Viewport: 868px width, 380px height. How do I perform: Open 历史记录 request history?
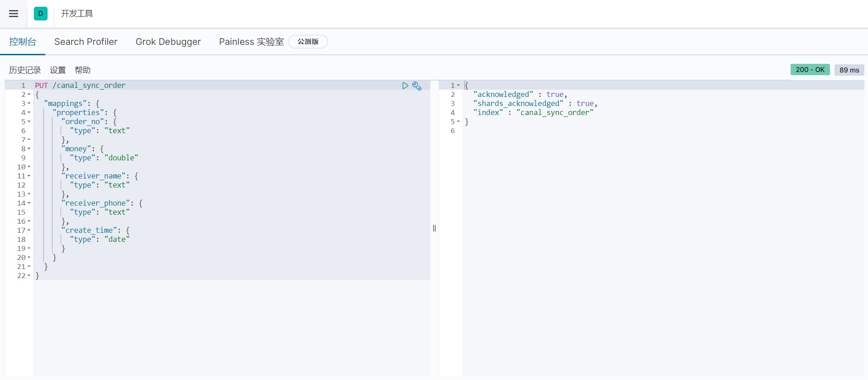pos(25,70)
